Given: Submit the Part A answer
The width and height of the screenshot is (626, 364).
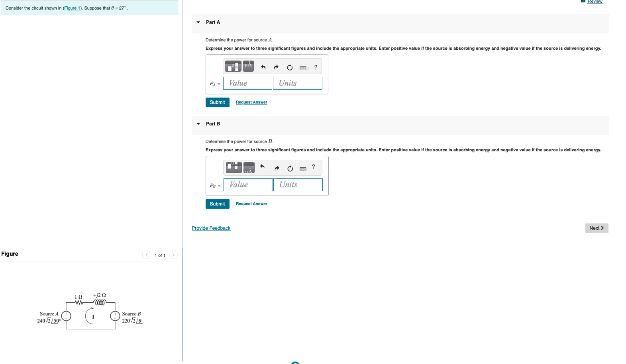Looking at the screenshot, I should pos(218,102).
